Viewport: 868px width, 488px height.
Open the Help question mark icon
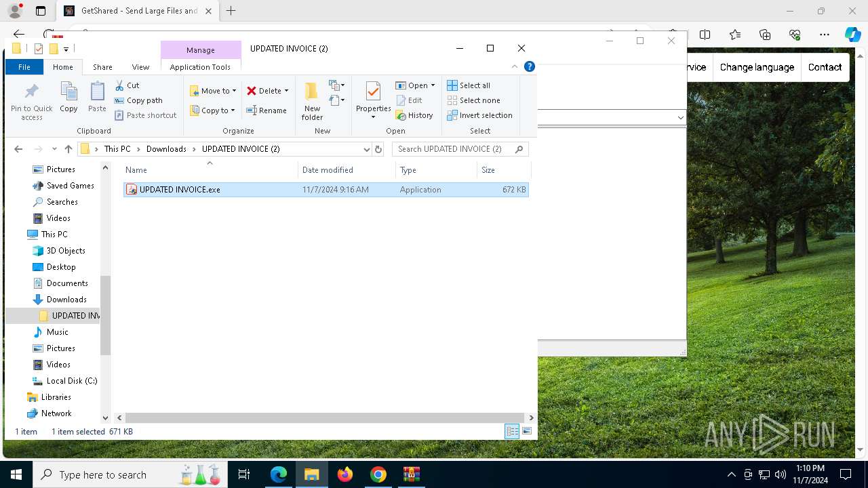[530, 66]
